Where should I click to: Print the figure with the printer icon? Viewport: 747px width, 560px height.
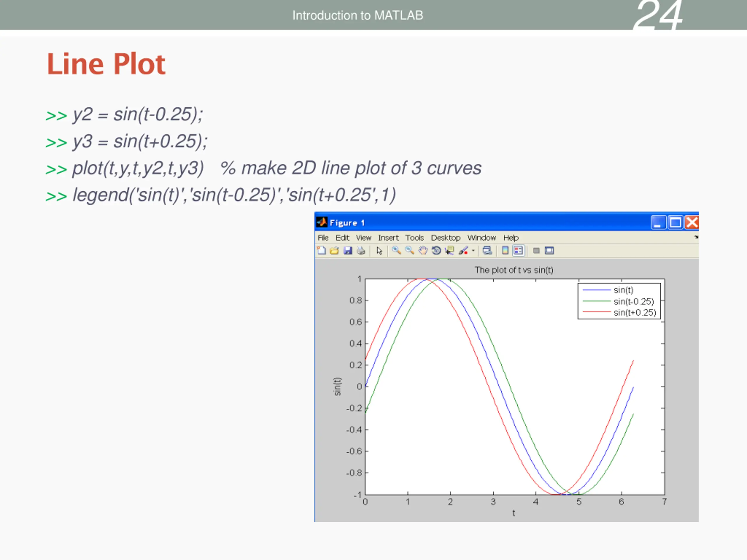361,251
